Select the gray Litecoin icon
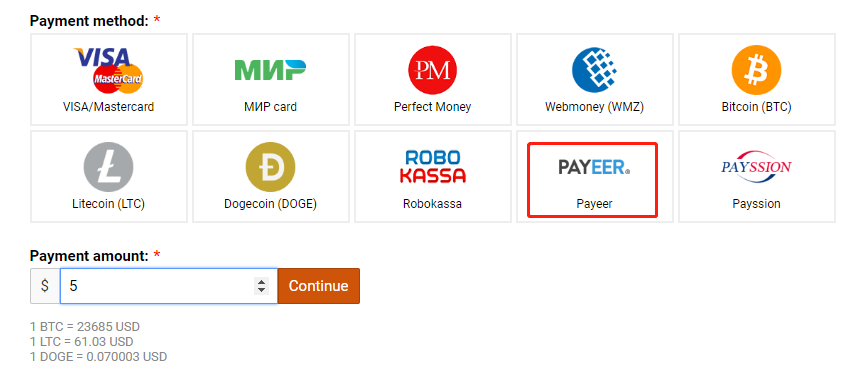Viewport: 851px width, 382px height. point(109,167)
